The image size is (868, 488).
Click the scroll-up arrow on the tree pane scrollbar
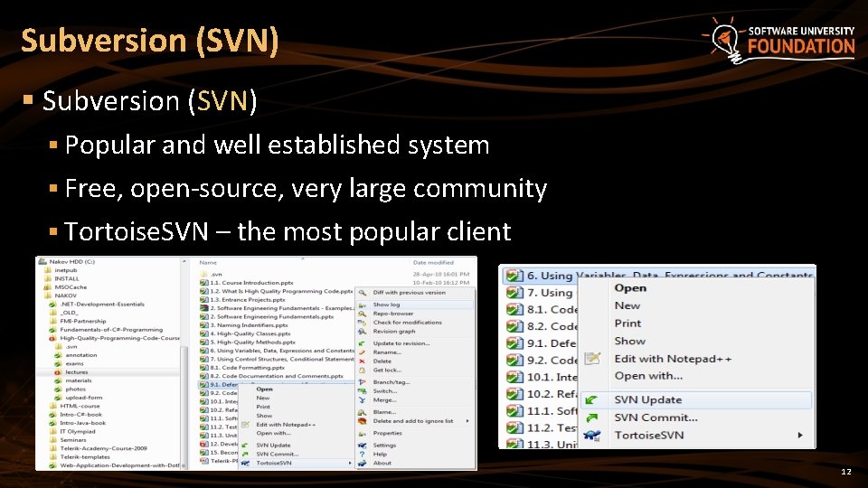tap(184, 261)
